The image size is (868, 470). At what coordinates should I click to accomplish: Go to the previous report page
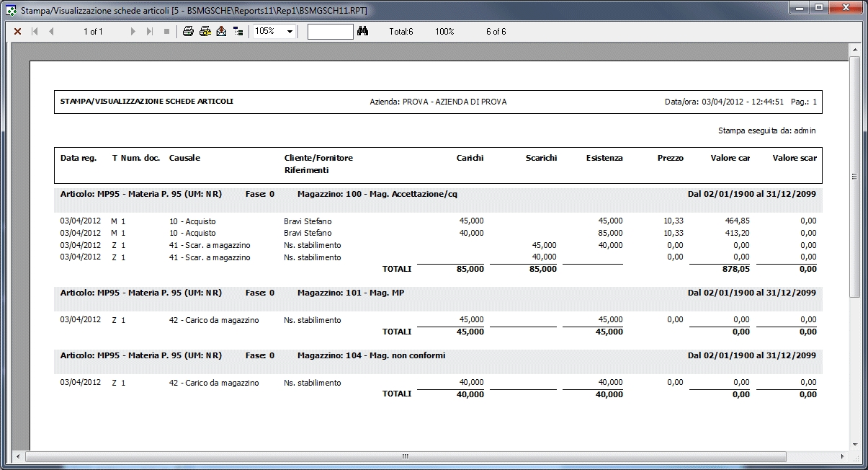point(51,32)
